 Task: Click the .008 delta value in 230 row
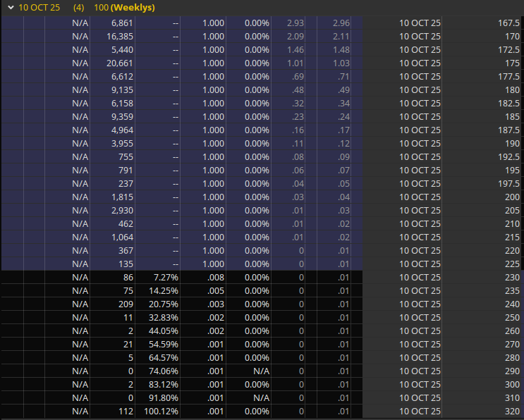215,278
